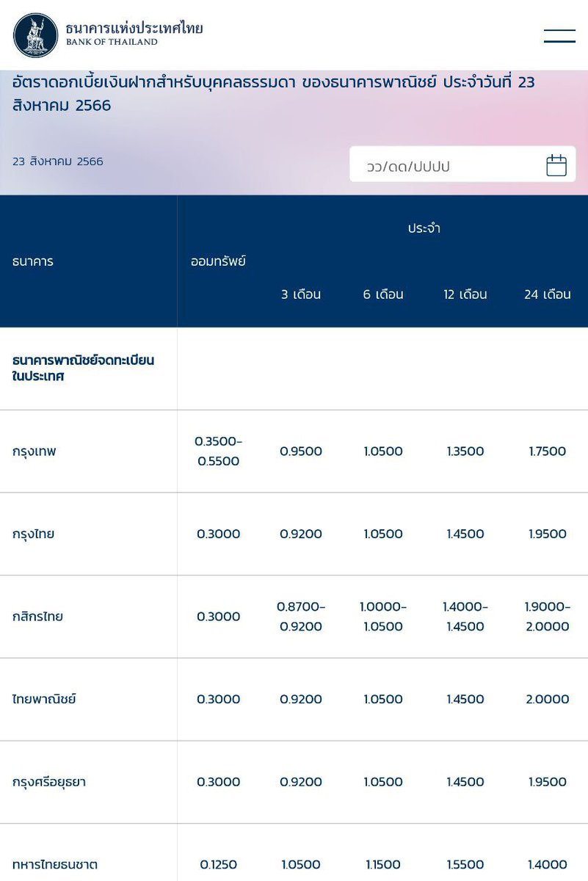
Task: Click กรุงเทพ savings rate 0.3500-0.5500
Action: (x=219, y=451)
